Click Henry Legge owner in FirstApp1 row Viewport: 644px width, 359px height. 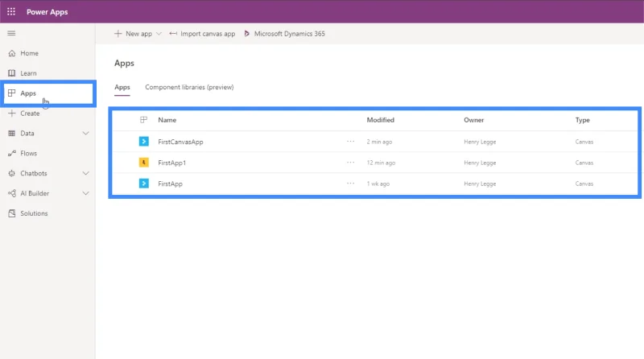[x=480, y=163]
